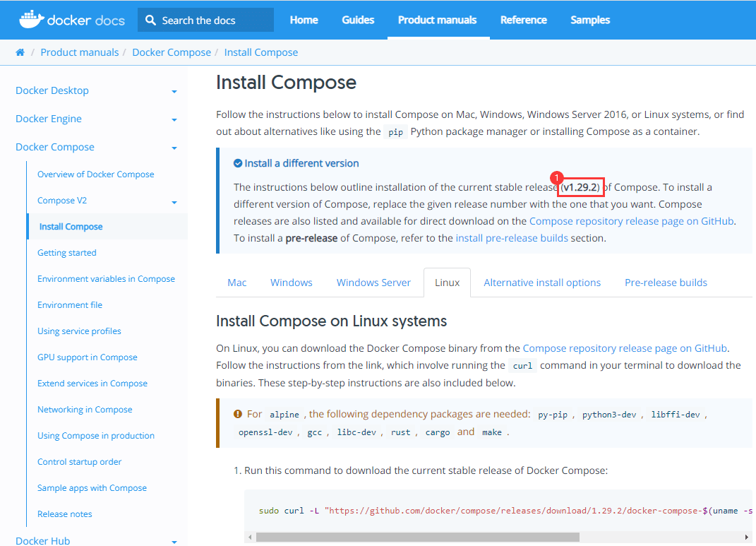Select the Linux tab
Viewport: 756px width, 546px height.
(448, 282)
